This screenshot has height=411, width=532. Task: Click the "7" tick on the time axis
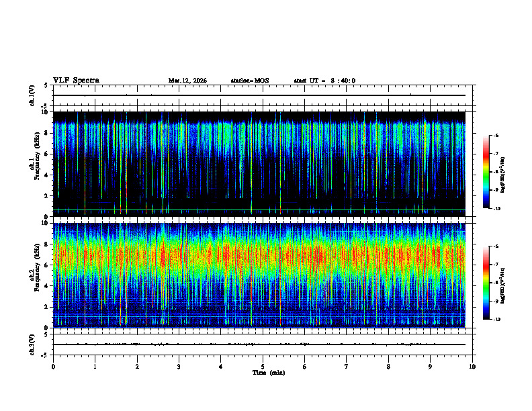(x=347, y=367)
